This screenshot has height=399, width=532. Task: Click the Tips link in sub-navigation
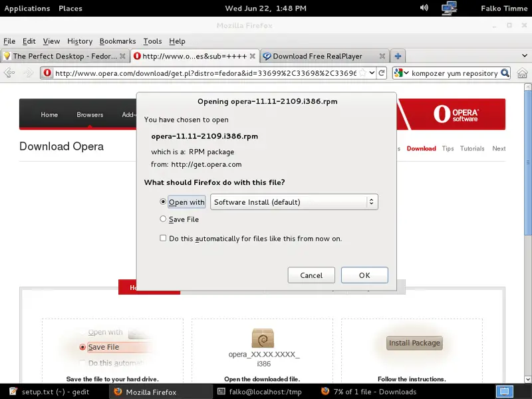[x=448, y=148]
